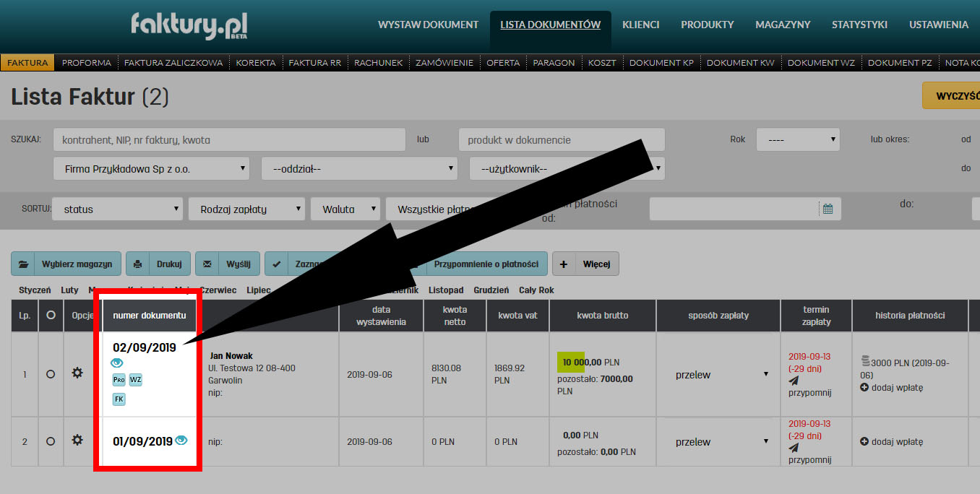Click the gear options icon in row 1
980x494 pixels.
pos(77,373)
